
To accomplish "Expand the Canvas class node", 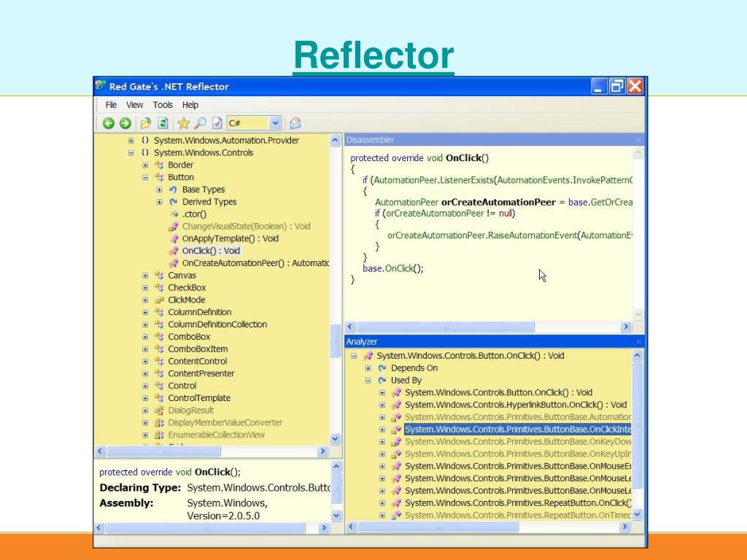I will point(145,276).
